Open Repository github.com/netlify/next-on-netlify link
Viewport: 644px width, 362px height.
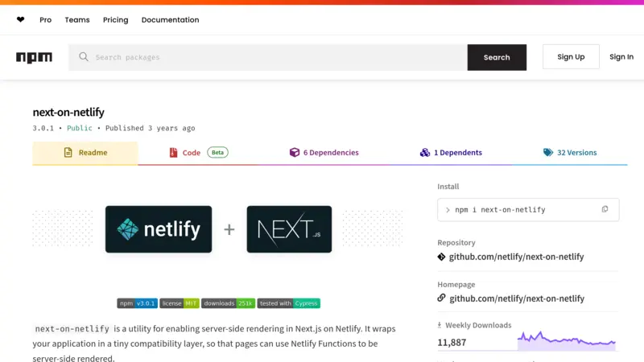516,257
